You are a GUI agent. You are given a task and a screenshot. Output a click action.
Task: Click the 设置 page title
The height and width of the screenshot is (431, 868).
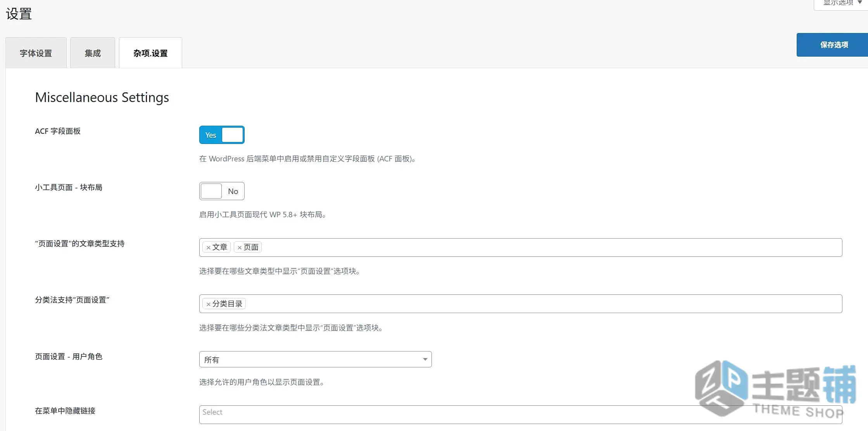click(19, 14)
